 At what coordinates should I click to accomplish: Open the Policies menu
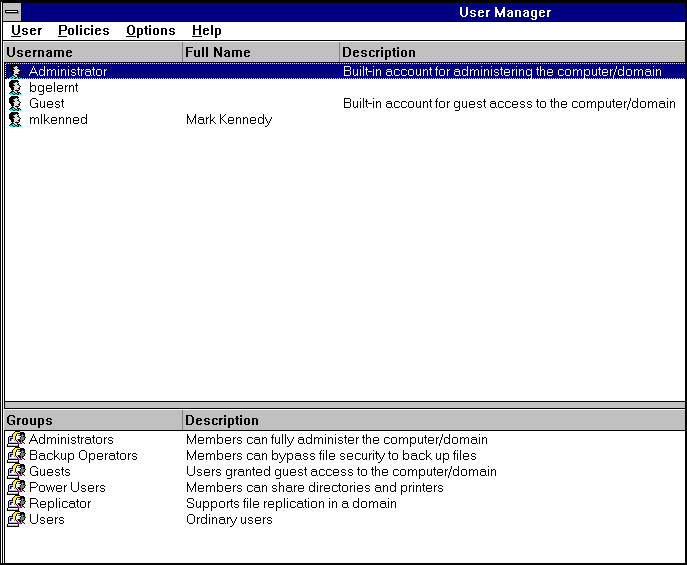(84, 31)
